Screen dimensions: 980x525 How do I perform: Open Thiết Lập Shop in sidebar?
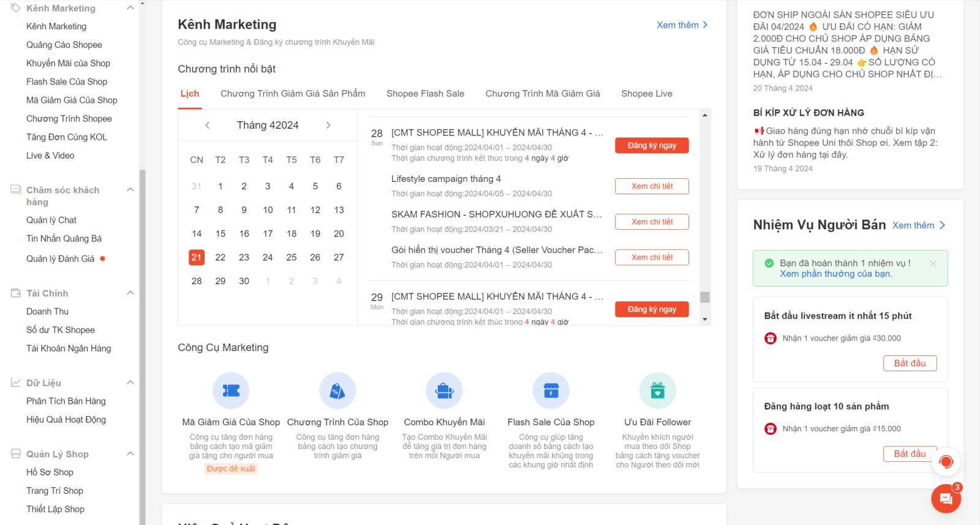tap(55, 509)
